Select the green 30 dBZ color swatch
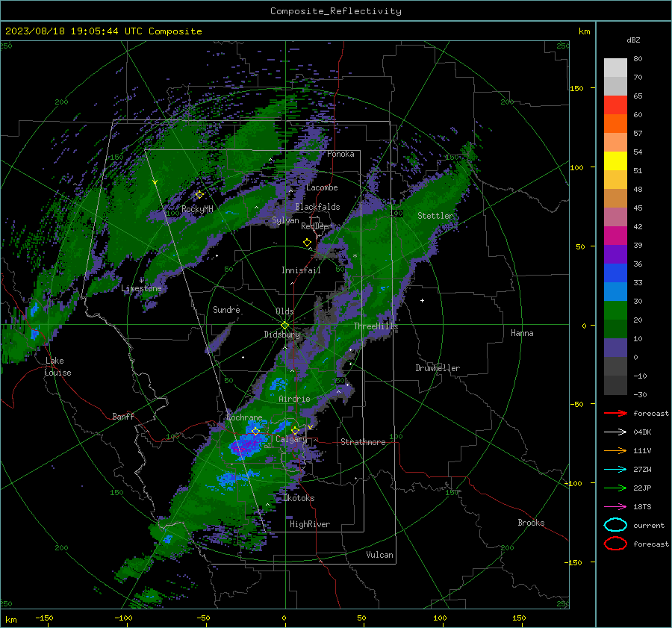Viewport: 672px width, 628px height. [x=615, y=311]
